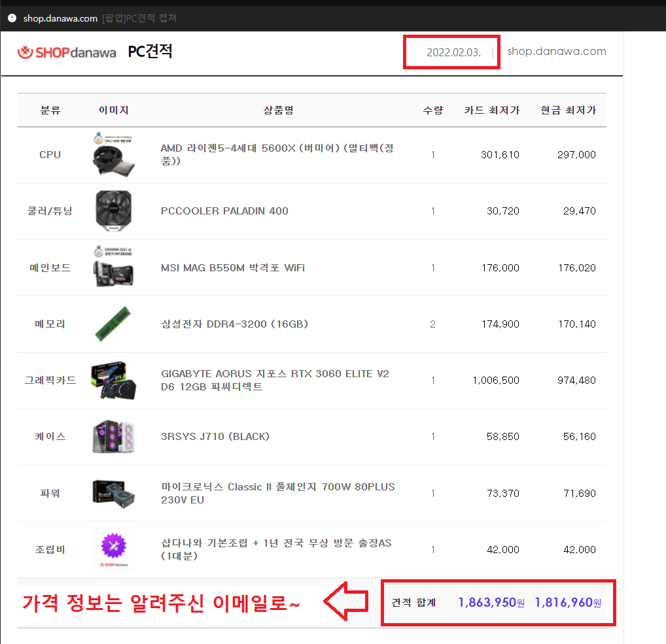666x644 pixels.
Task: Click the PCCOOLER PALADIN 400 product name
Action: click(224, 211)
